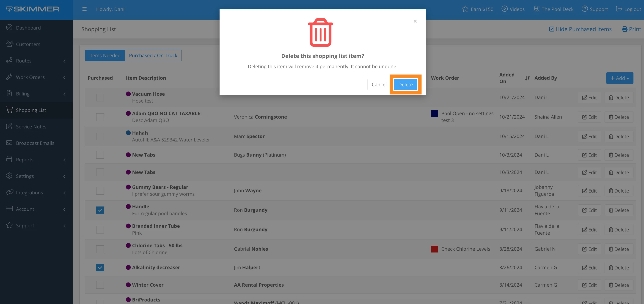The height and width of the screenshot is (304, 644).
Task: Open the Add dropdown button
Action: pos(619,78)
